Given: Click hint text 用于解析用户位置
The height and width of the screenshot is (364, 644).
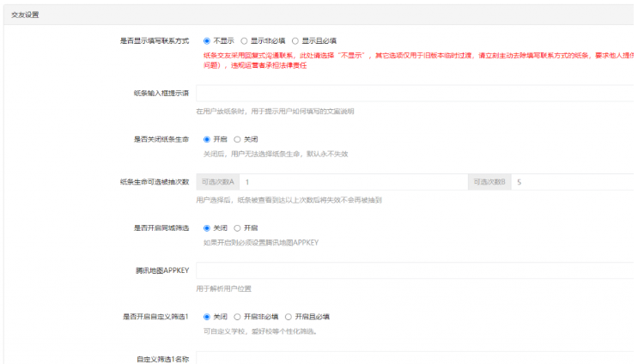Looking at the screenshot, I should (224, 288).
